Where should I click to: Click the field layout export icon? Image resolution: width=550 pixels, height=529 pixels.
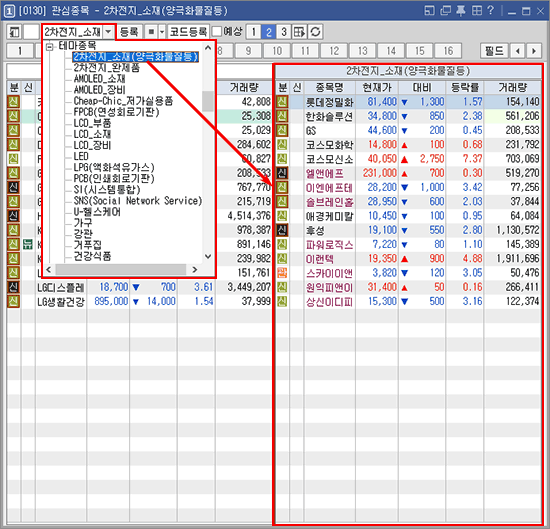300,32
